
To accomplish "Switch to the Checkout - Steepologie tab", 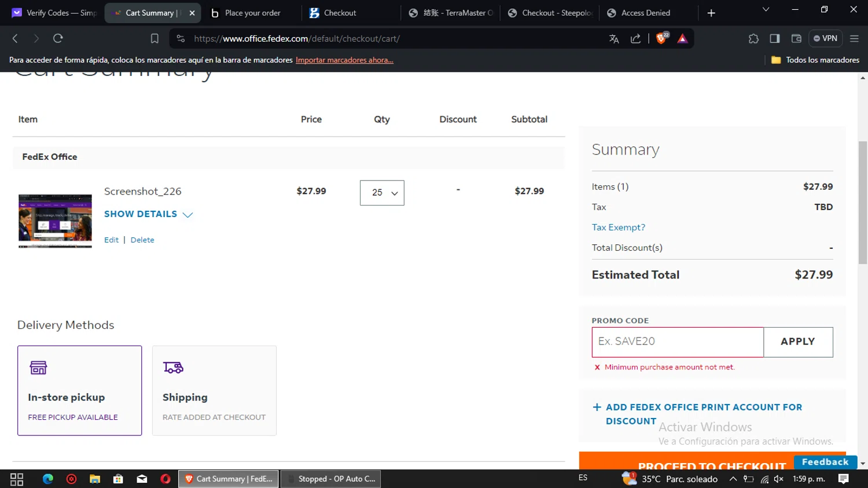I will click(549, 13).
